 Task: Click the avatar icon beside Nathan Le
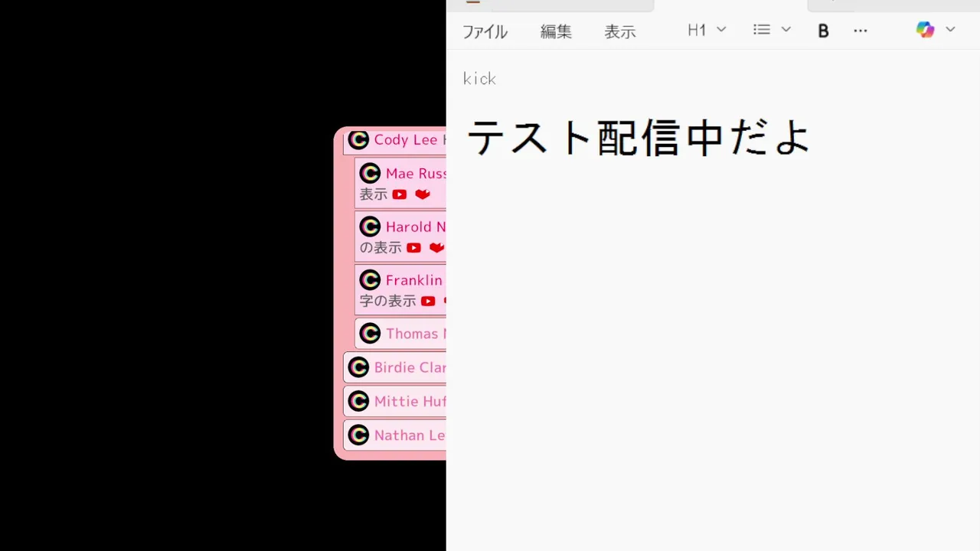(x=358, y=435)
